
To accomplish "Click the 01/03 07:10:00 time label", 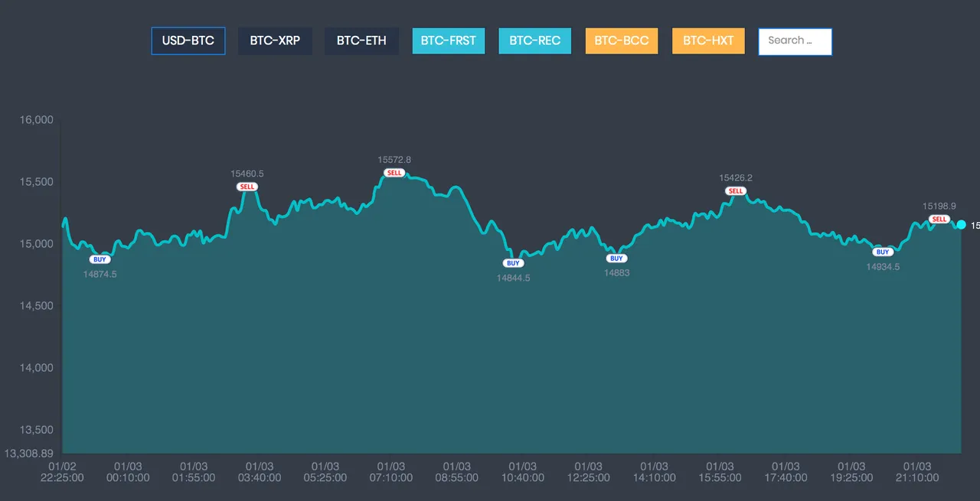I will click(391, 472).
